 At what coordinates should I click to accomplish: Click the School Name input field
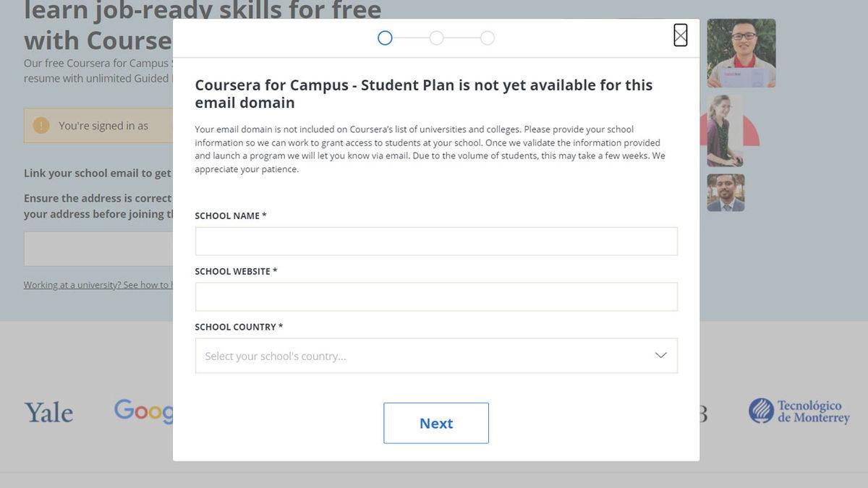point(436,241)
